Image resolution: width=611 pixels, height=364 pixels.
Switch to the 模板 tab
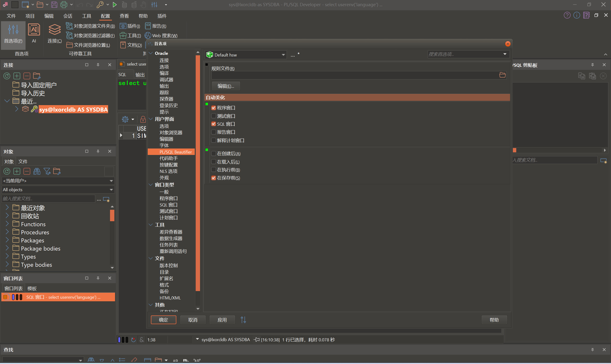[32, 288]
